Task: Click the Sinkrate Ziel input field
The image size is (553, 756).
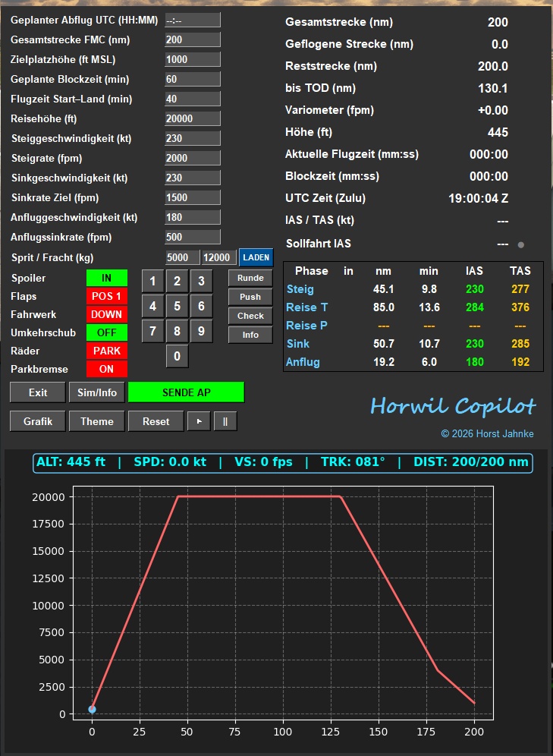Action: pos(192,197)
